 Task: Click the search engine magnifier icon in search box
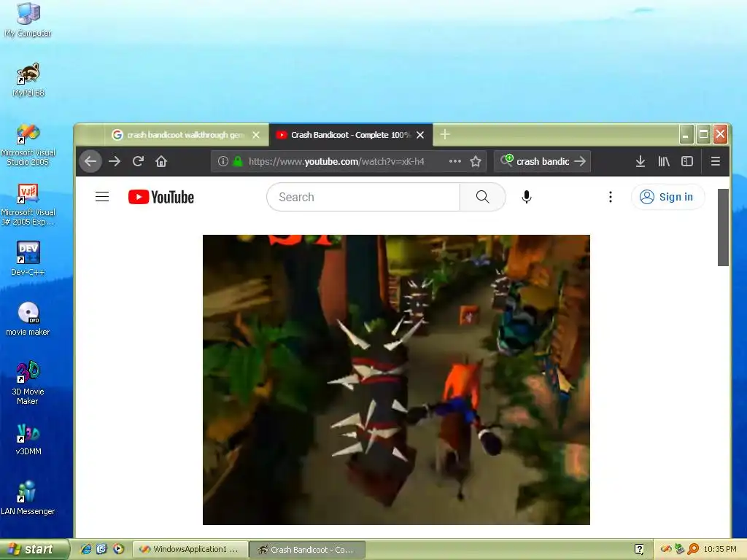pos(507,160)
